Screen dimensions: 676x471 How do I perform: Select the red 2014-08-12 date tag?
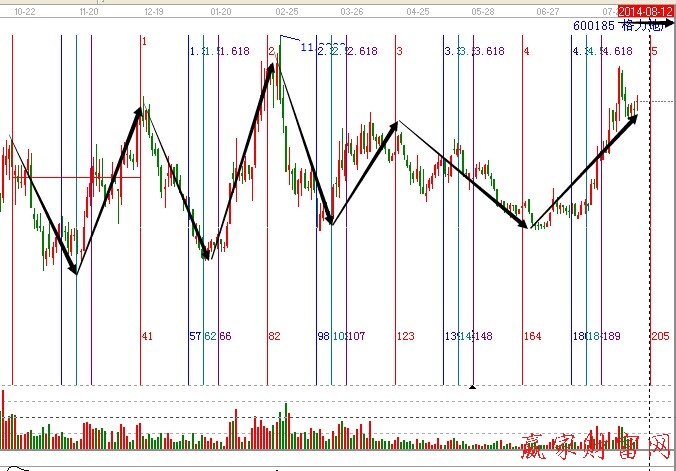click(645, 11)
